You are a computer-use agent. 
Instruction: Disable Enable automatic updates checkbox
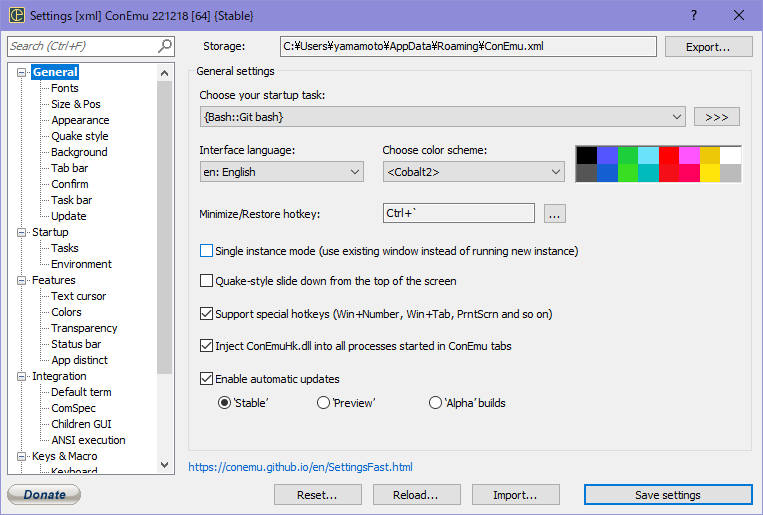coord(206,378)
